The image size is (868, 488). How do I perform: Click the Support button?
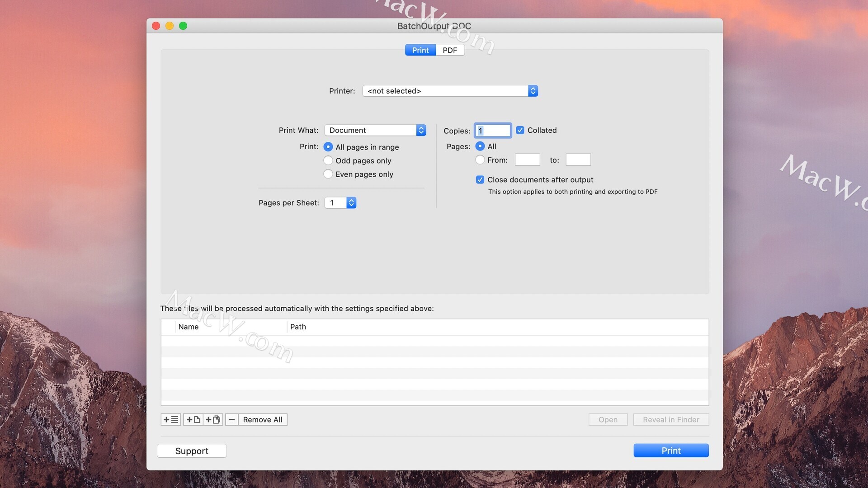tap(192, 451)
